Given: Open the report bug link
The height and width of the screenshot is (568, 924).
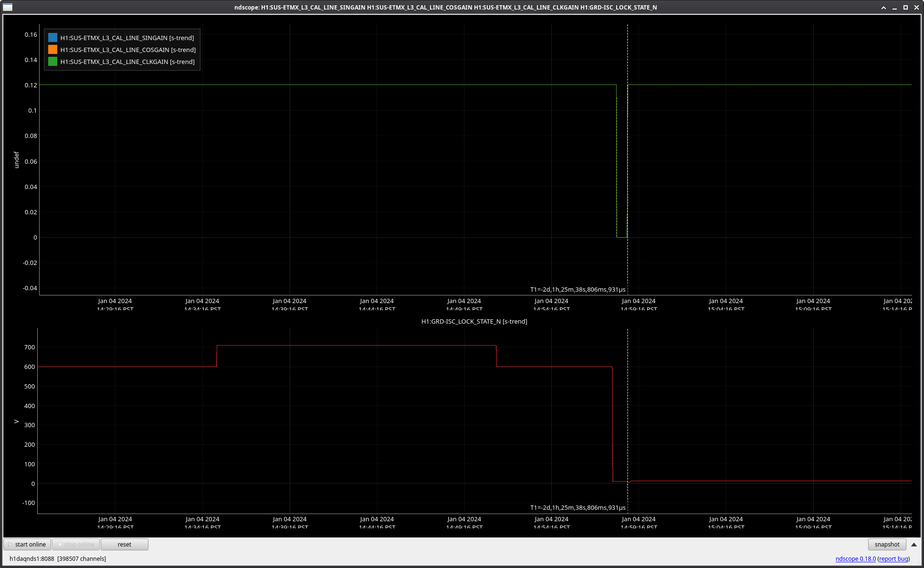Looking at the screenshot, I should tap(893, 558).
